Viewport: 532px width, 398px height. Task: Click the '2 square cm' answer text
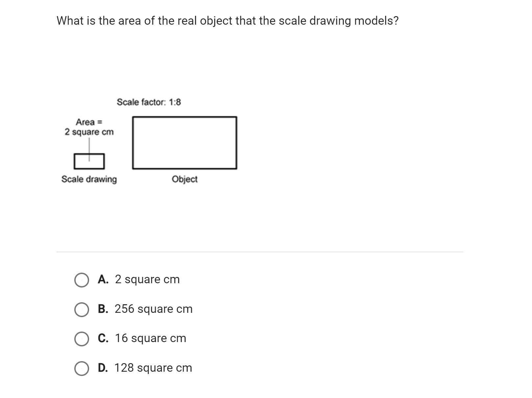147,280
